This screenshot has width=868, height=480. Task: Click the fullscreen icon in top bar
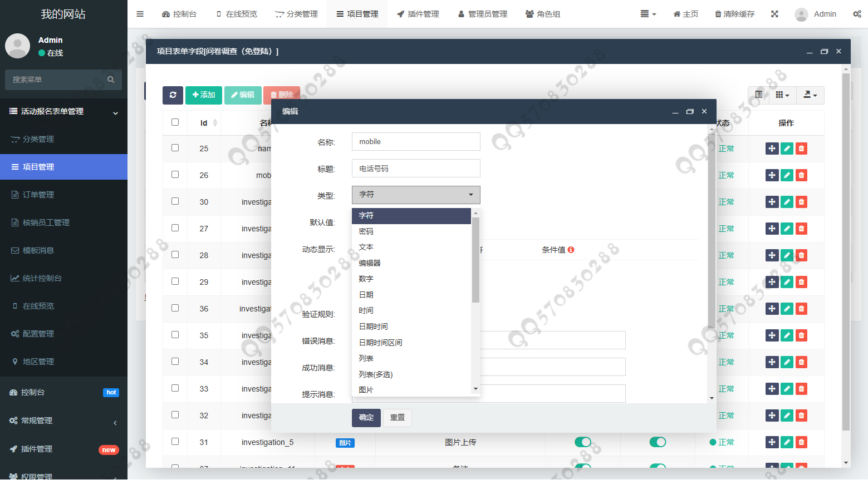pyautogui.click(x=774, y=14)
